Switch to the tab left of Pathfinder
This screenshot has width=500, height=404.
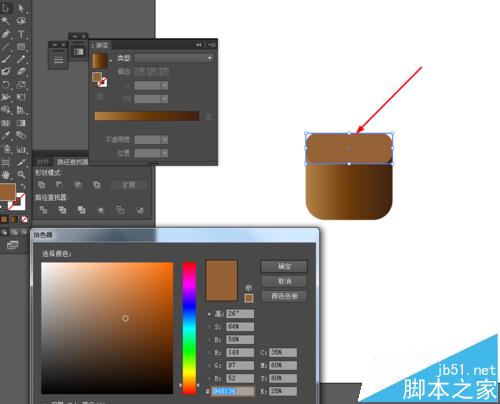click(43, 162)
